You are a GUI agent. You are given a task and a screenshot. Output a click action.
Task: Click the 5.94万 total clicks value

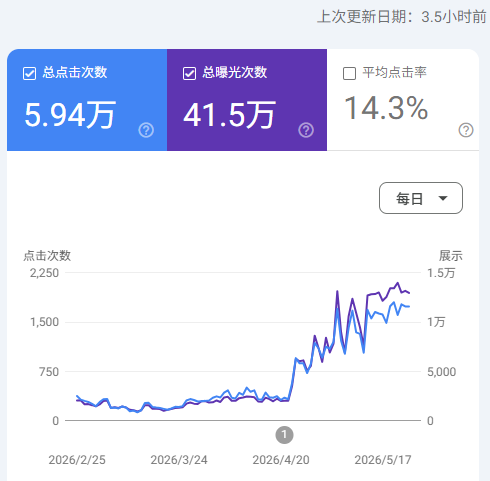[70, 115]
